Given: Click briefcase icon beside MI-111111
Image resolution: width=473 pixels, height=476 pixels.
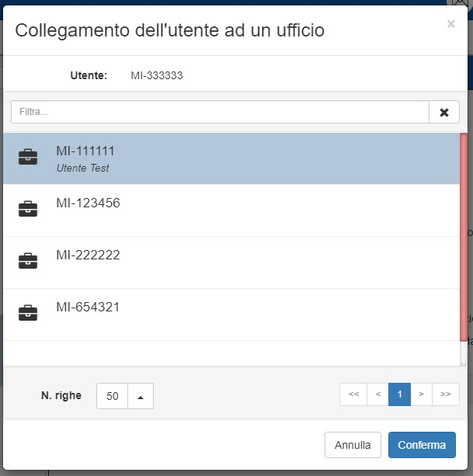Looking at the screenshot, I should (x=28, y=157).
